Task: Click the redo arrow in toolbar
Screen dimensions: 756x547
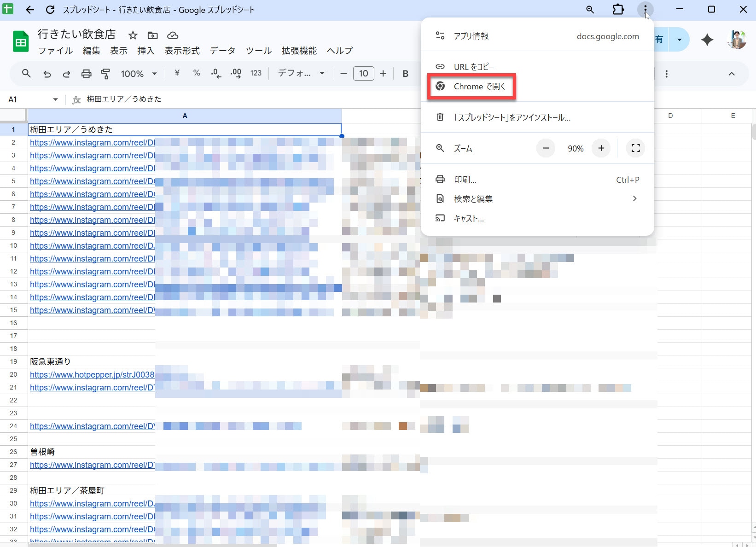Action: pos(66,74)
